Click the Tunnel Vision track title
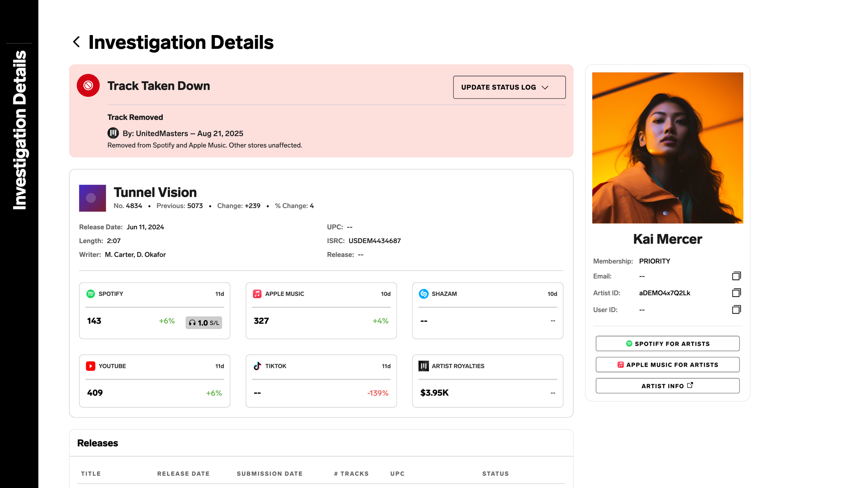The image size is (868, 488). tap(155, 192)
